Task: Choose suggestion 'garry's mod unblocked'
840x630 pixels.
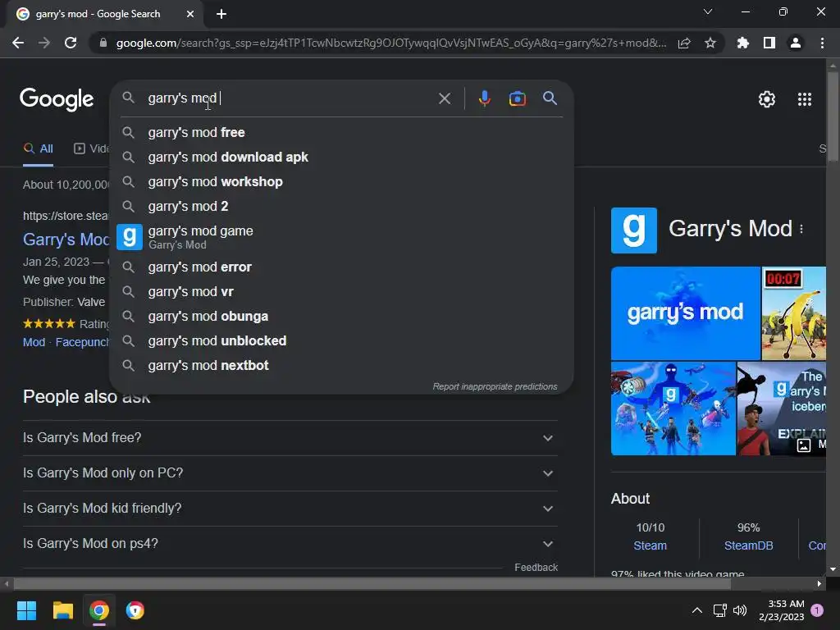Action: [x=341, y=340]
